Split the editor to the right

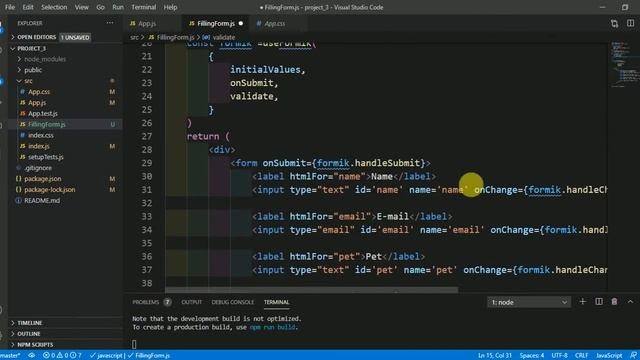click(x=630, y=23)
